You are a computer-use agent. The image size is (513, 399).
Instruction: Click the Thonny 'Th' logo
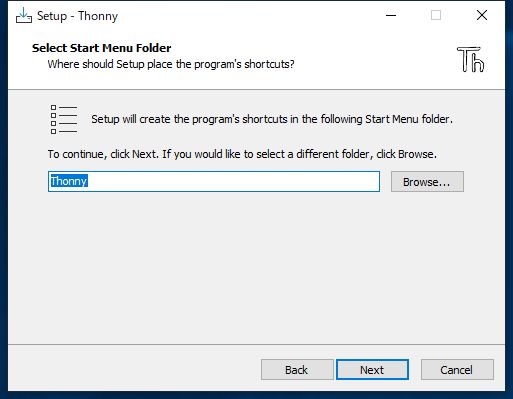[x=470, y=60]
